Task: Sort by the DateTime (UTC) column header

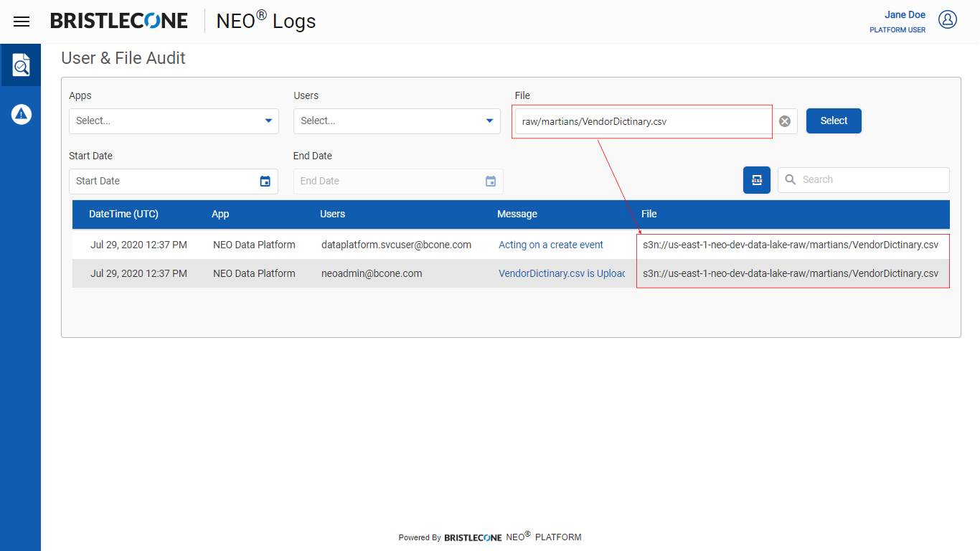Action: click(x=123, y=214)
